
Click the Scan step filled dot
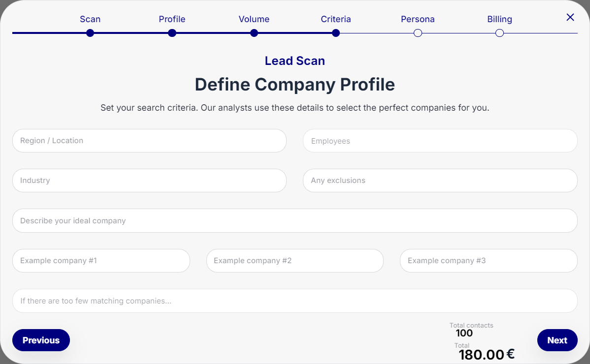pos(90,33)
